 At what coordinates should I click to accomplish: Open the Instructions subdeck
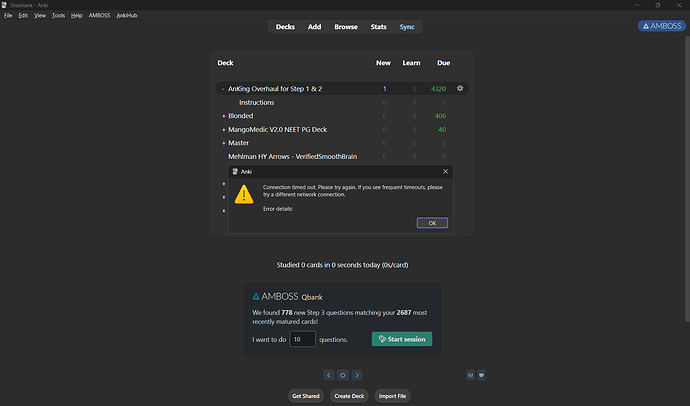click(257, 102)
